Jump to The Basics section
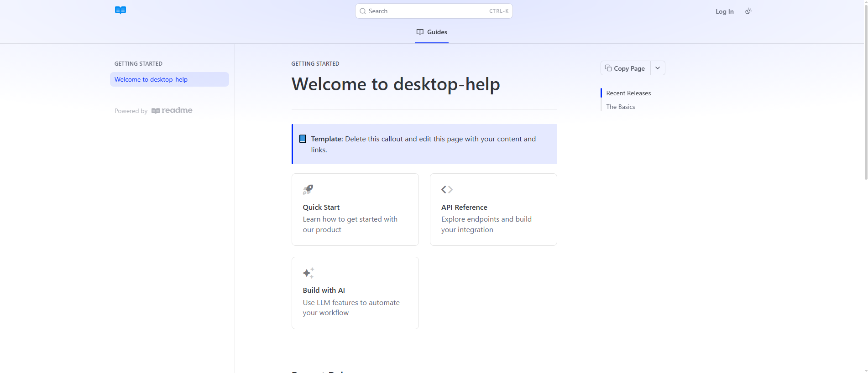The image size is (868, 373). pos(621,107)
